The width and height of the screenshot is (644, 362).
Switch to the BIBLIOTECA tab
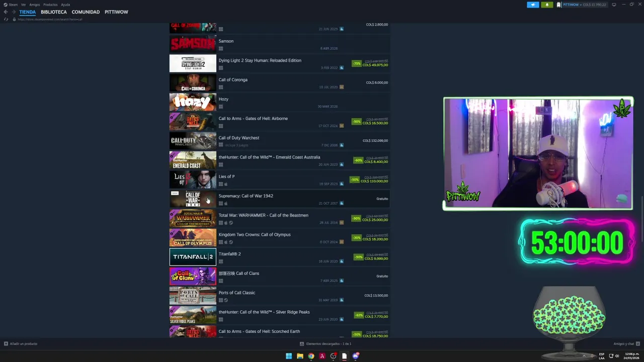coord(54,12)
